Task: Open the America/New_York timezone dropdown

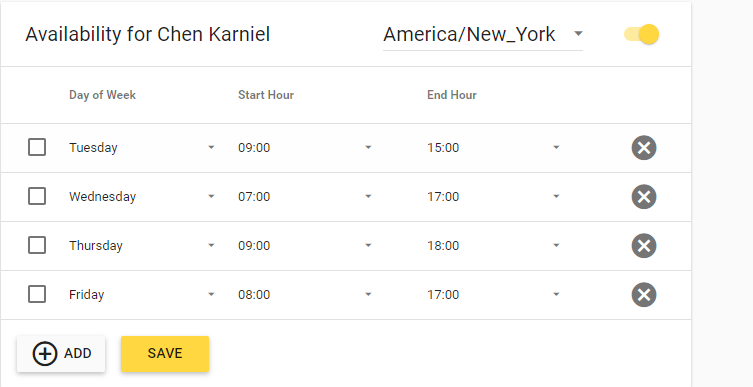Action: click(x=483, y=35)
